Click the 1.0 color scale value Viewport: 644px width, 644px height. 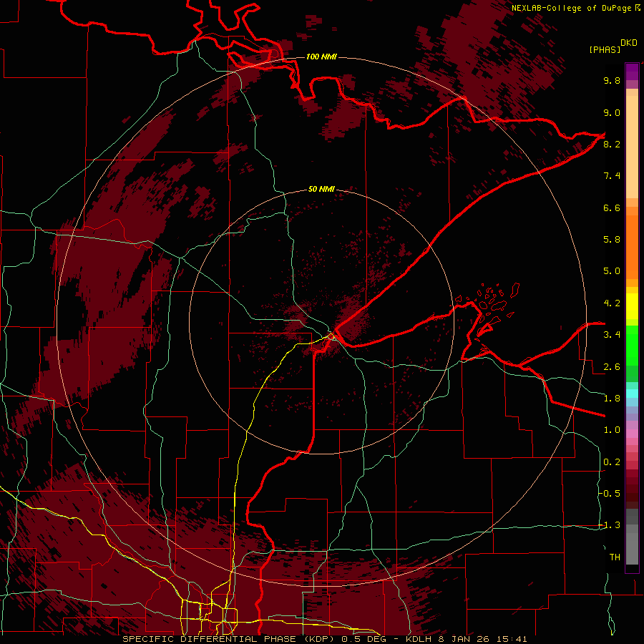pos(612,430)
